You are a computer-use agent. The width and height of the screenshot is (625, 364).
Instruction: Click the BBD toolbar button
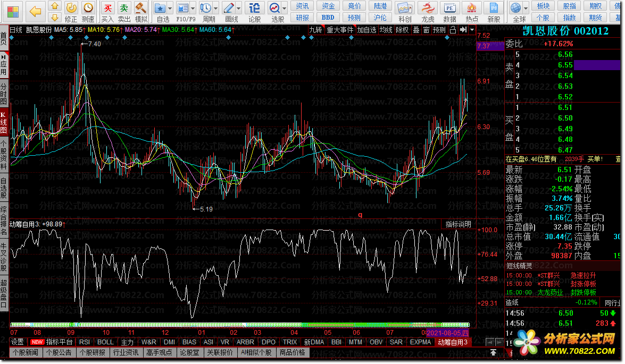[x=328, y=18]
